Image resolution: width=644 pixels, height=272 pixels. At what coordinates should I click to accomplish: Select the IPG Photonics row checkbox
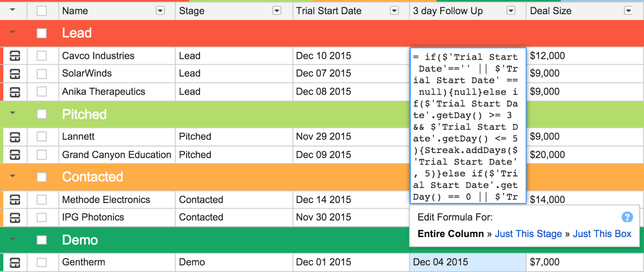pyautogui.click(x=42, y=217)
